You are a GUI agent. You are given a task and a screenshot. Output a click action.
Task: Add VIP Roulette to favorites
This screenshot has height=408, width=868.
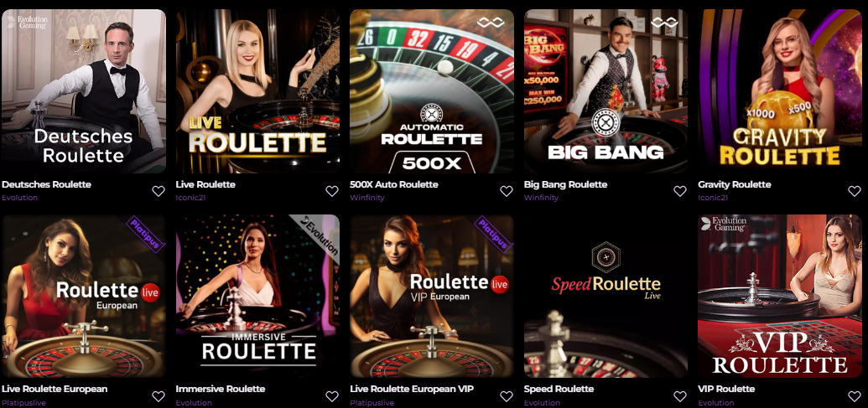click(x=855, y=396)
